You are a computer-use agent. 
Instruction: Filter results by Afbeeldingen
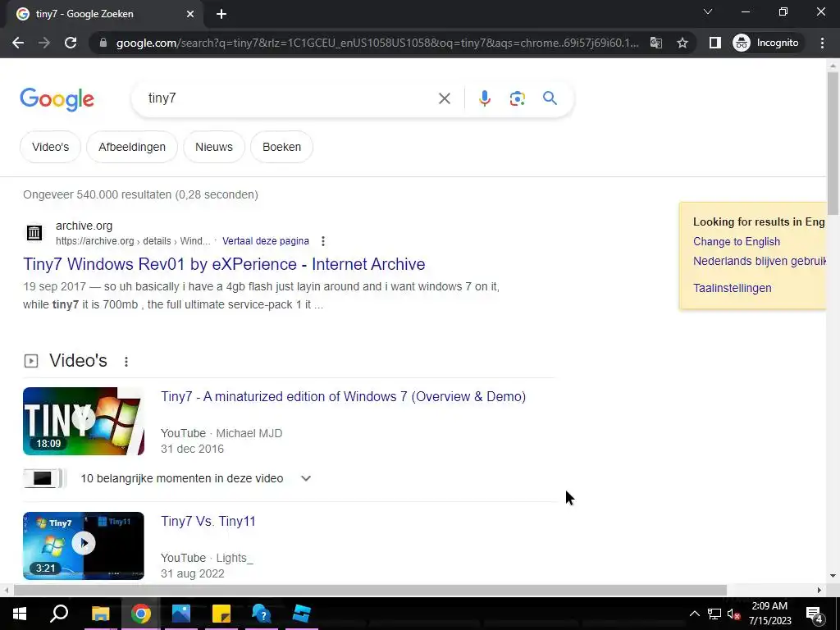coord(132,147)
